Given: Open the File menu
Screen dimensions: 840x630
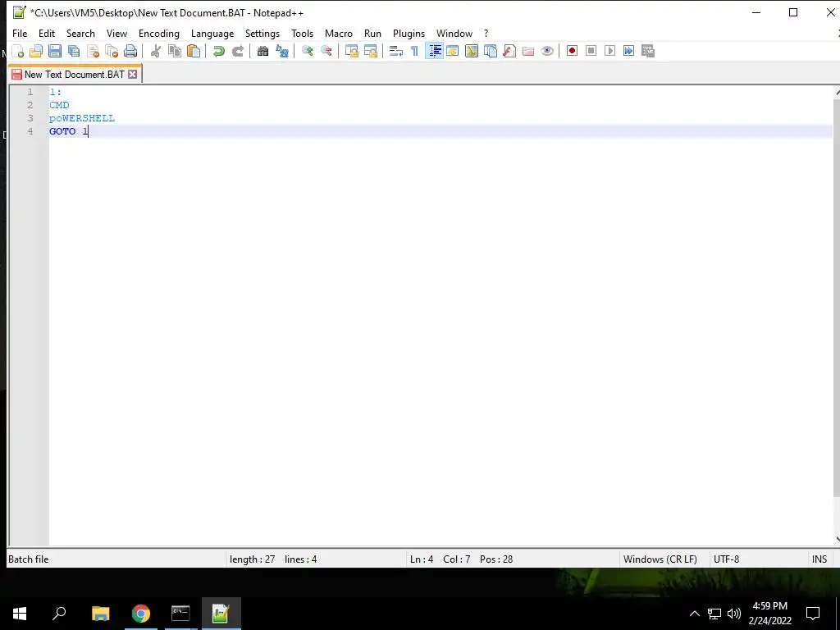Looking at the screenshot, I should click(x=20, y=33).
